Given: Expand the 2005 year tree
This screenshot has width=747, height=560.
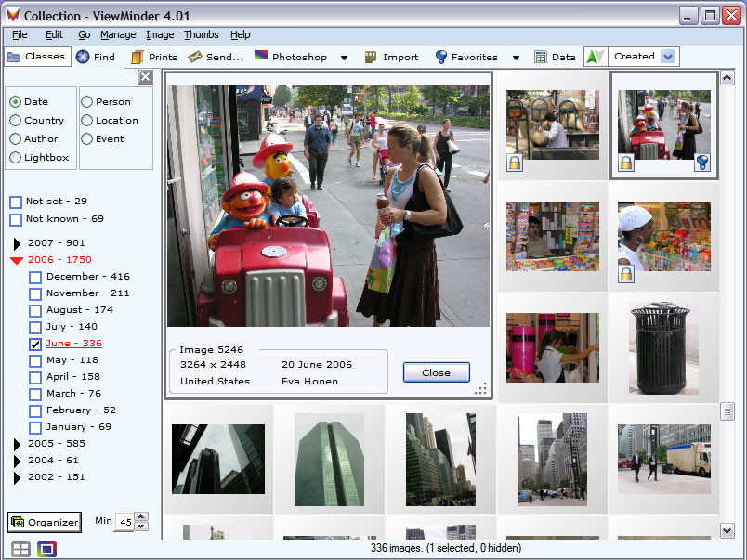Looking at the screenshot, I should 17,444.
